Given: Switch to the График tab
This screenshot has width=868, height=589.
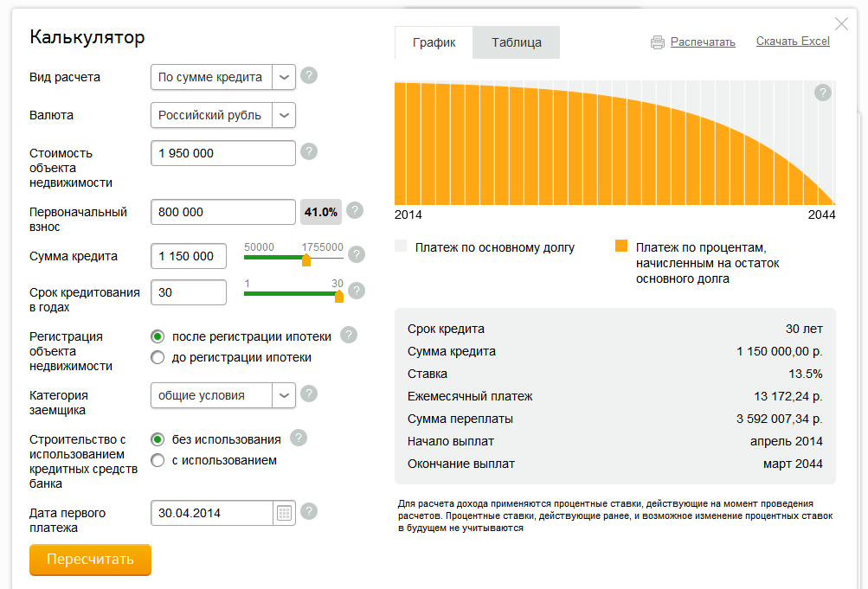Looking at the screenshot, I should click(x=434, y=42).
